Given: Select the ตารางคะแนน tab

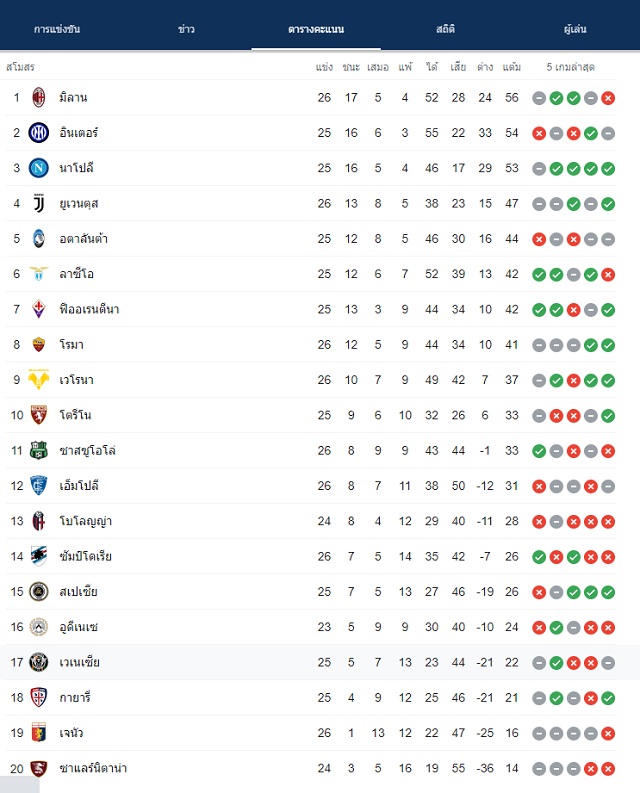Looking at the screenshot, I should point(316,29).
